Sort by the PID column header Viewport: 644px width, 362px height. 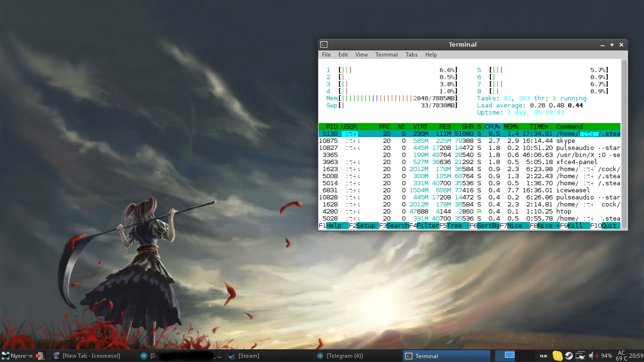pos(332,127)
